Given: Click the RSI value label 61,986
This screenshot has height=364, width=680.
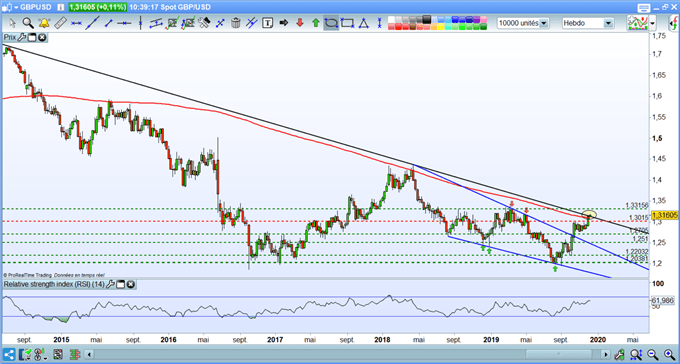Looking at the screenshot, I should (662, 300).
